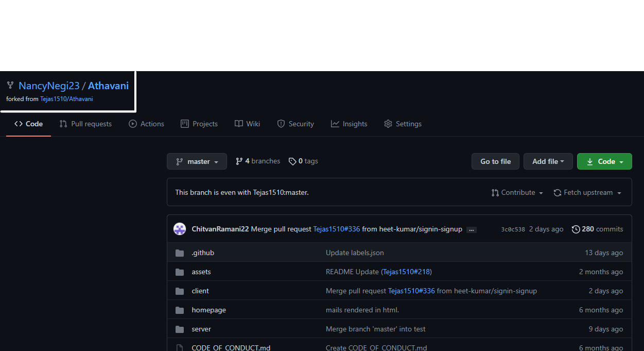Screen dimensions: 644x351
Task: Click the Go to file button
Action: click(x=495, y=161)
